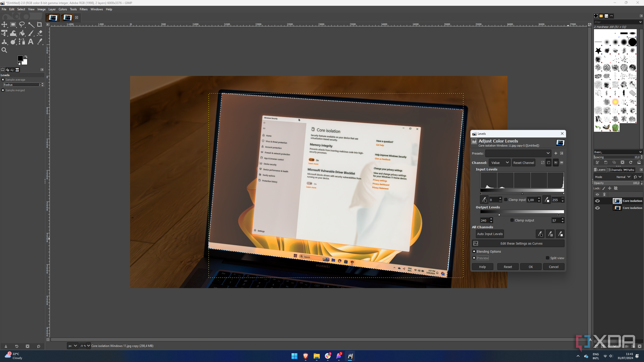Select the Clone stamp tool
Viewport: 644px width, 362px height.
[x=4, y=41]
